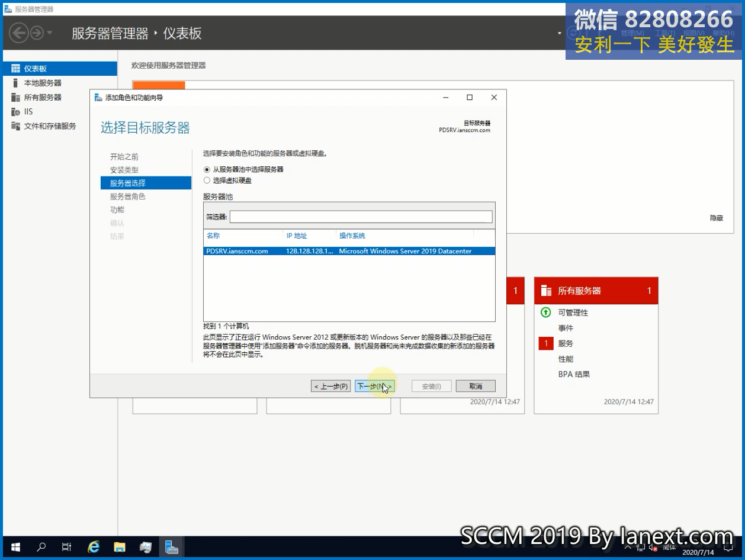Image resolution: width=745 pixels, height=560 pixels.
Task: Click the 欢迎使用服务器管理器 heading
Action: (x=169, y=65)
